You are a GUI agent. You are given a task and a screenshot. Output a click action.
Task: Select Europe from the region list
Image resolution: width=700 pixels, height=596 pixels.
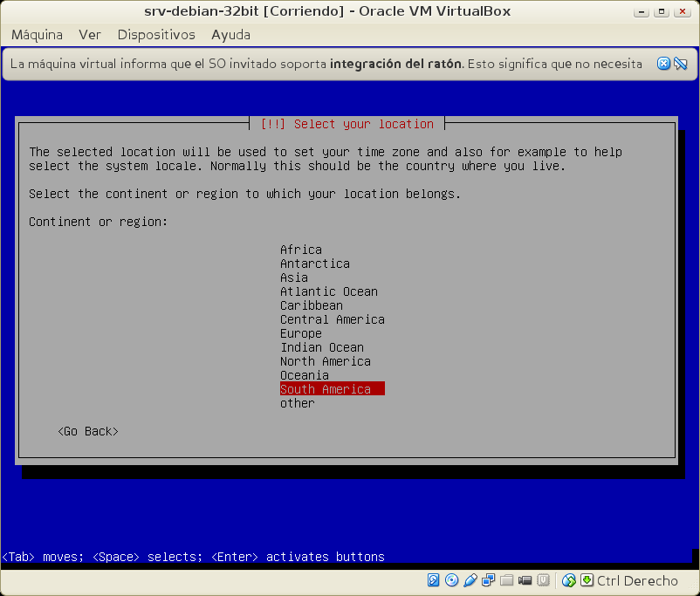pyautogui.click(x=301, y=333)
